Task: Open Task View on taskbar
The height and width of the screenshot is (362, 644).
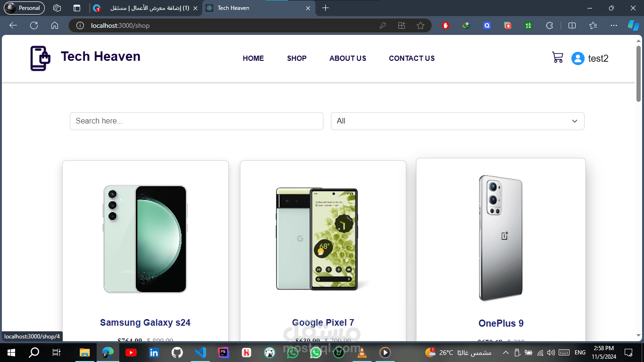Action: pos(57,352)
